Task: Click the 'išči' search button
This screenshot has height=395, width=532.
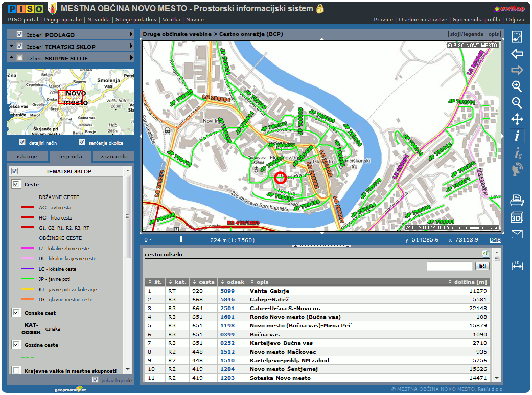Action: tap(482, 266)
